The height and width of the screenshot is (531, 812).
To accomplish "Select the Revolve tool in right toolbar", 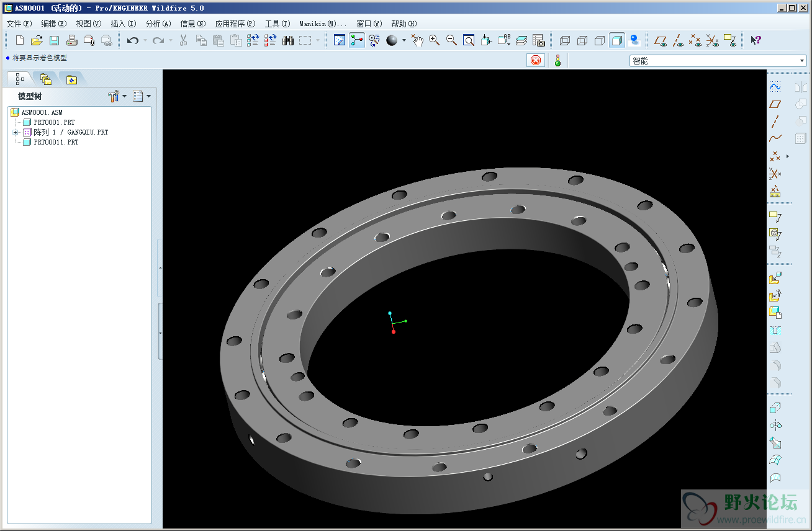I will [x=775, y=426].
